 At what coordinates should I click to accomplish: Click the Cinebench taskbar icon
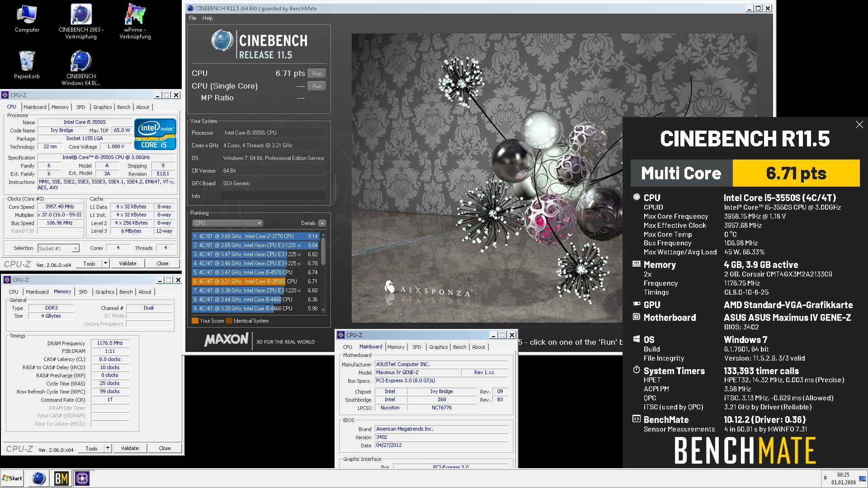pos(39,478)
